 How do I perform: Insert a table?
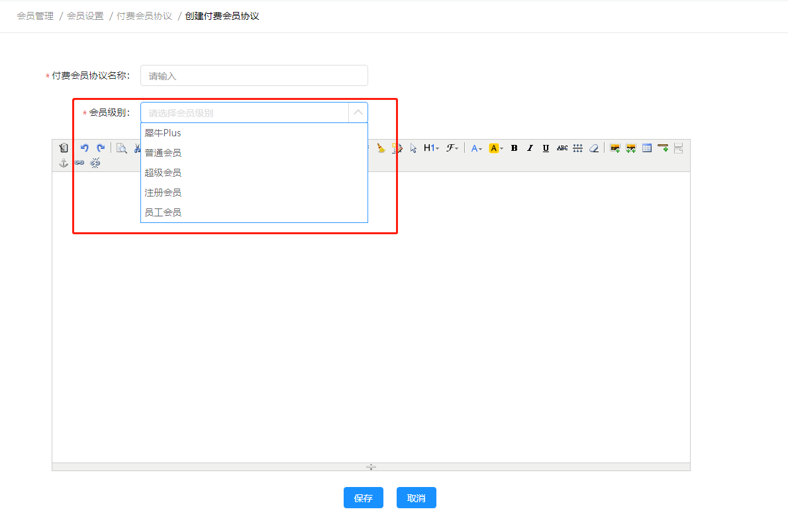click(647, 148)
